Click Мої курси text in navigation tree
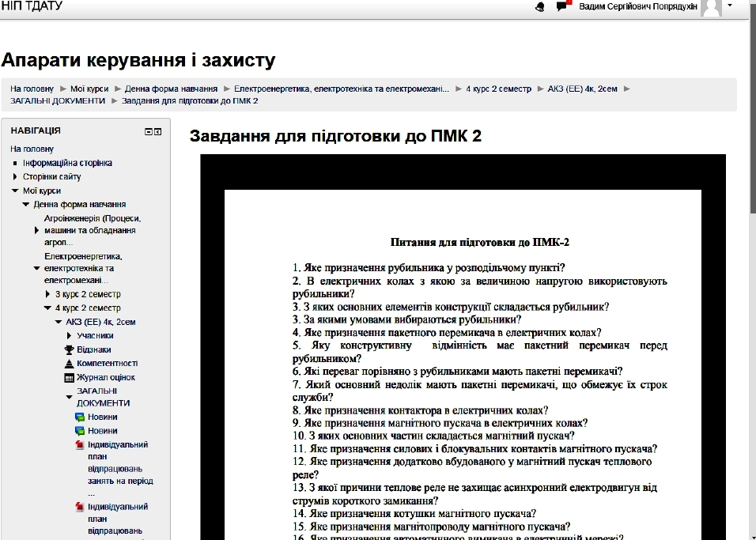 point(42,191)
